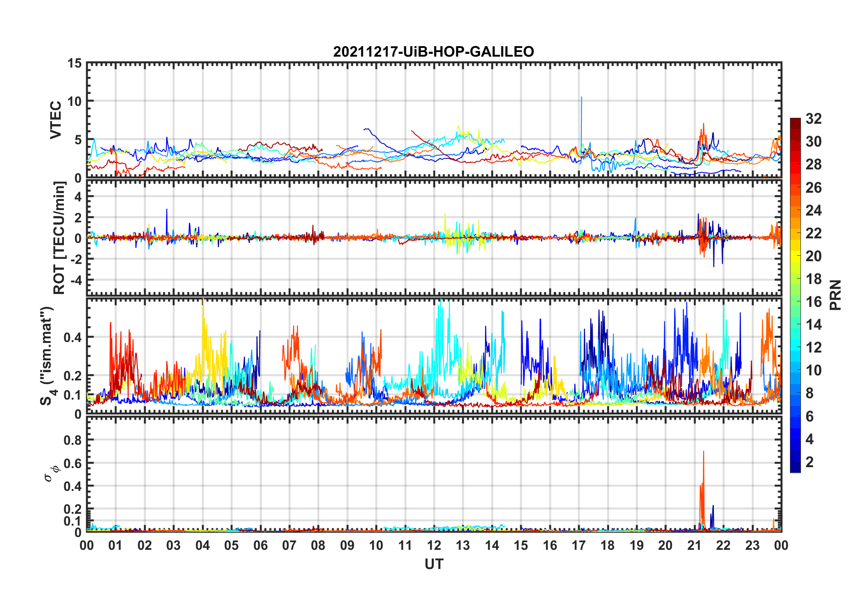The height and width of the screenshot is (590, 868).
Task: Click x-axis tick label 03
Action: click(173, 545)
